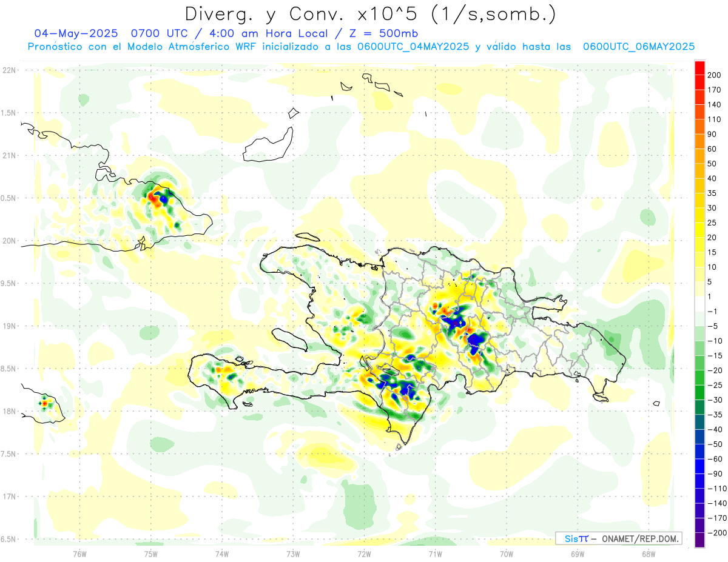Click the longitude label 70W

click(x=507, y=554)
